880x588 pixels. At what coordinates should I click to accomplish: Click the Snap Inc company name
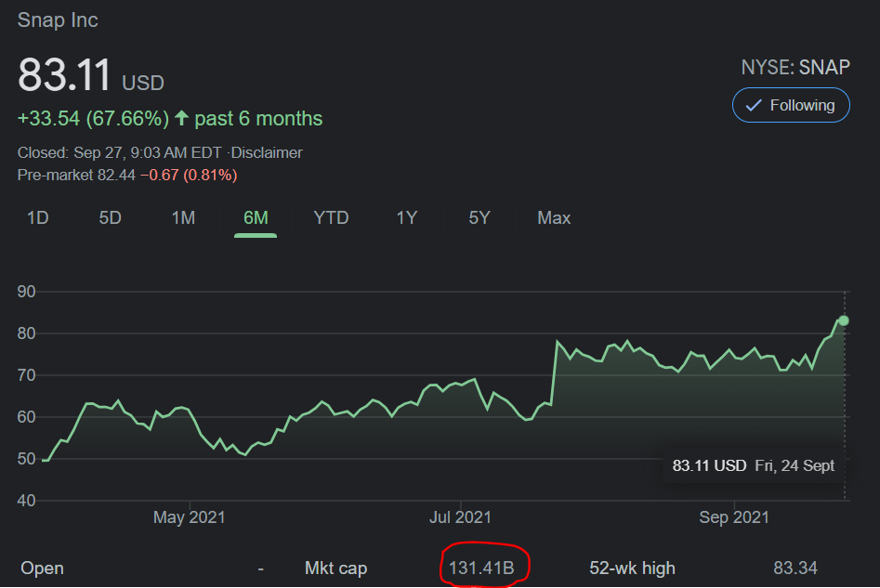point(58,20)
